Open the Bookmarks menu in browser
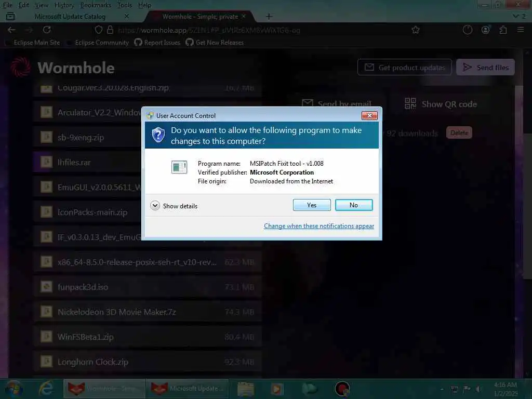The width and height of the screenshot is (532, 399). [96, 5]
